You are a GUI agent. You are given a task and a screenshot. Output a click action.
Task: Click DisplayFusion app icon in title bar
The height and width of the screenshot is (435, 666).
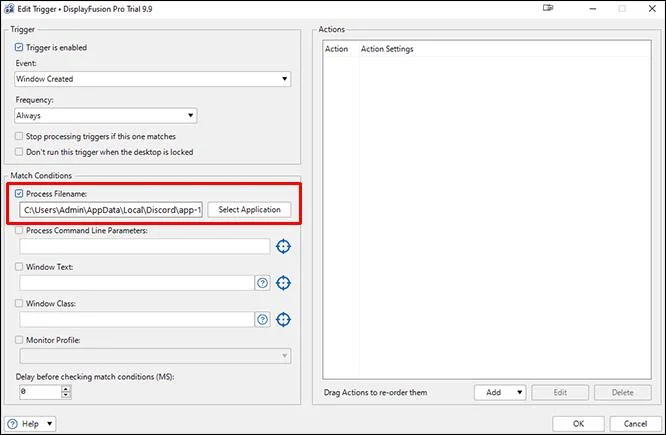pyautogui.click(x=8, y=8)
